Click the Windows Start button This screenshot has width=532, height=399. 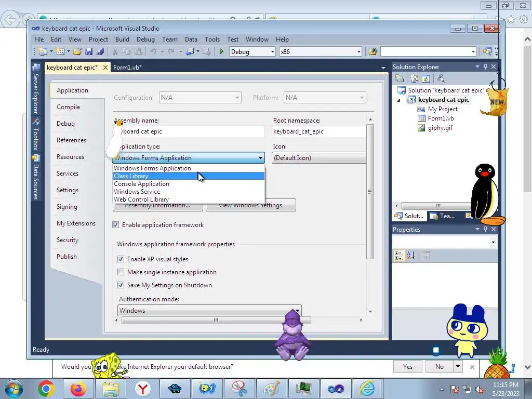click(14, 389)
